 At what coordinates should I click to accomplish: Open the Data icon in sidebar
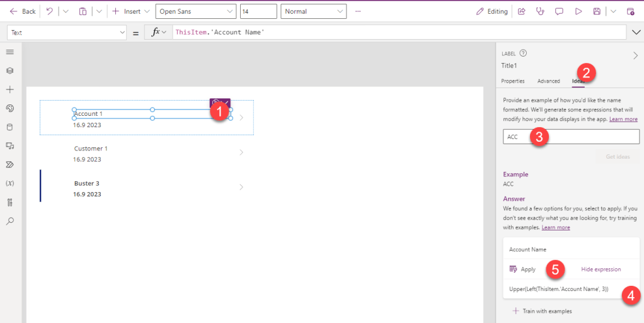pyautogui.click(x=9, y=127)
